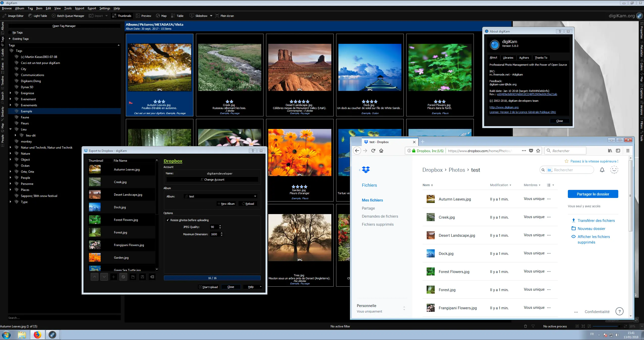Open Firefox library icon
The height and width of the screenshot is (340, 644).
click(610, 151)
